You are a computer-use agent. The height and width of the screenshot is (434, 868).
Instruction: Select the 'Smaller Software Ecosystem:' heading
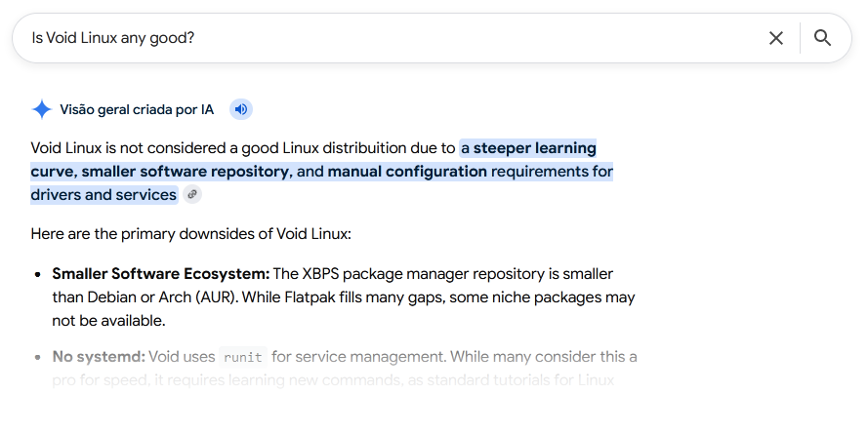point(160,274)
